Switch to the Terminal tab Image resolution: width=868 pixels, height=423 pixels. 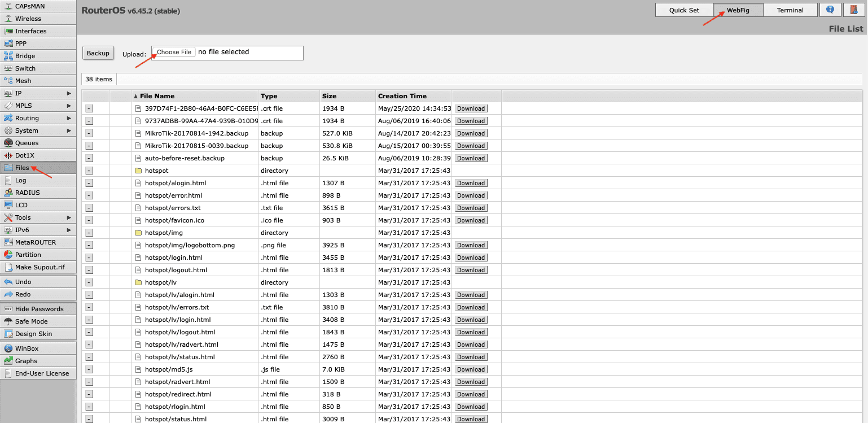click(x=790, y=10)
